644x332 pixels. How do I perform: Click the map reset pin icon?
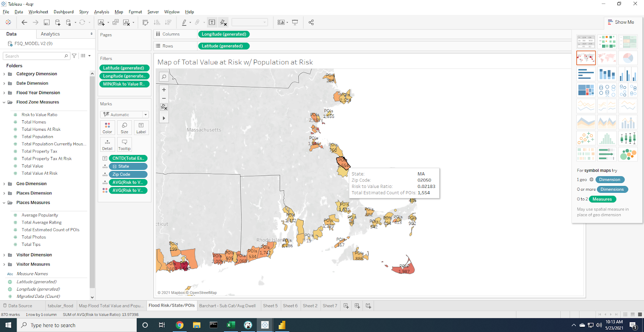164,107
